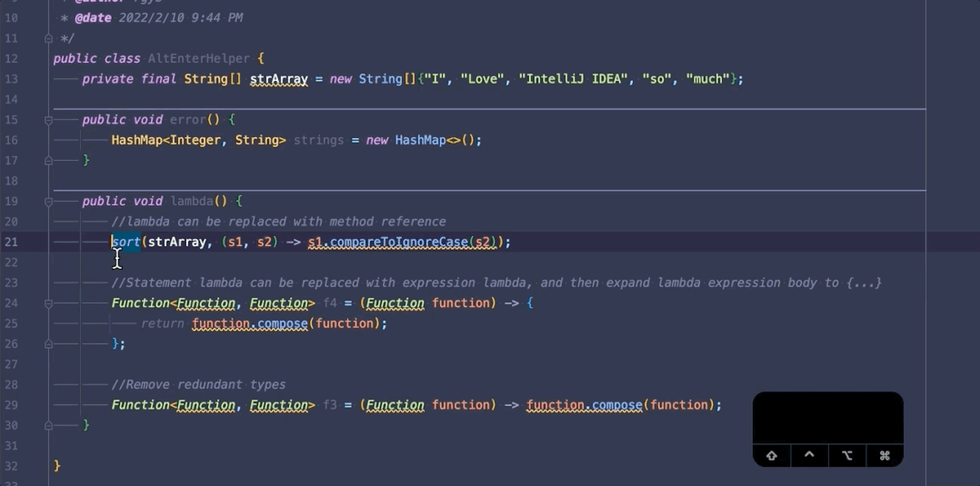Click 'new HashMap<>()' constructor call
This screenshot has height=486, width=980.
click(x=421, y=141)
